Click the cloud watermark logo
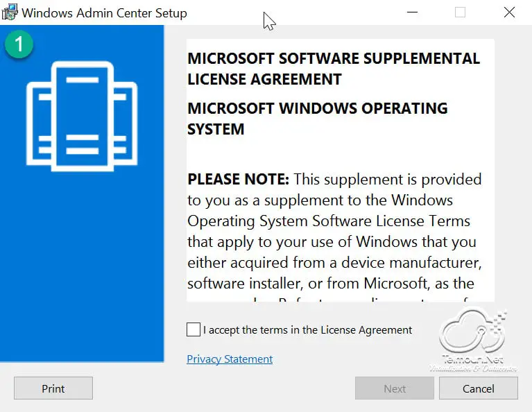The image size is (532, 412). pyautogui.click(x=473, y=341)
